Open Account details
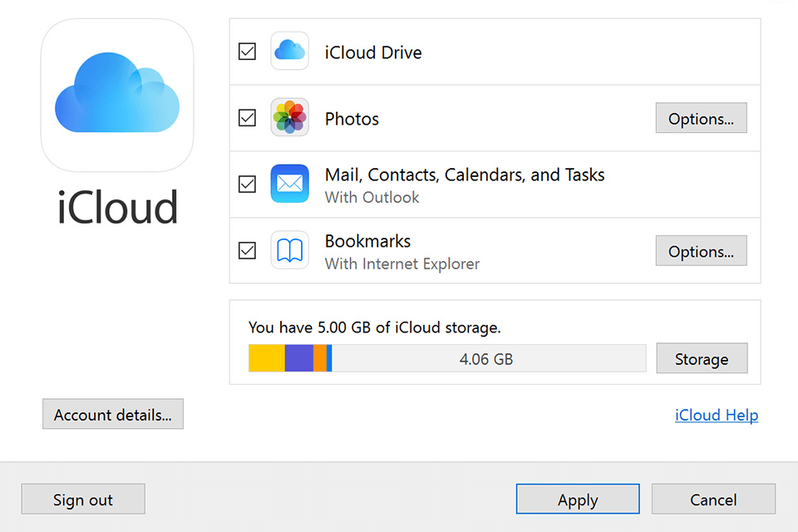798x532 pixels. click(113, 415)
